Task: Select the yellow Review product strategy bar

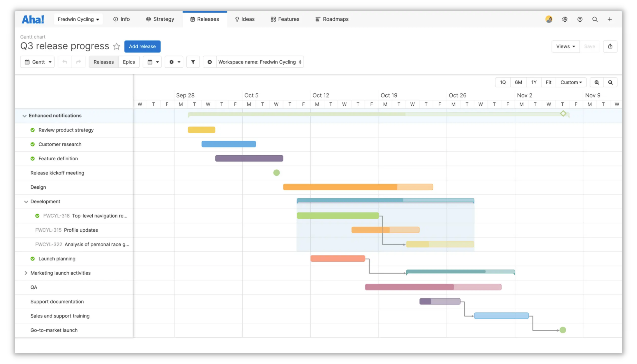Action: coord(202,130)
